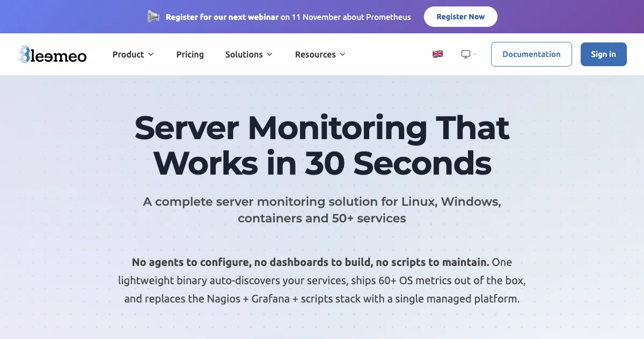Click the megaphone icon in the banner
The image size is (644, 339).
pyautogui.click(x=153, y=17)
